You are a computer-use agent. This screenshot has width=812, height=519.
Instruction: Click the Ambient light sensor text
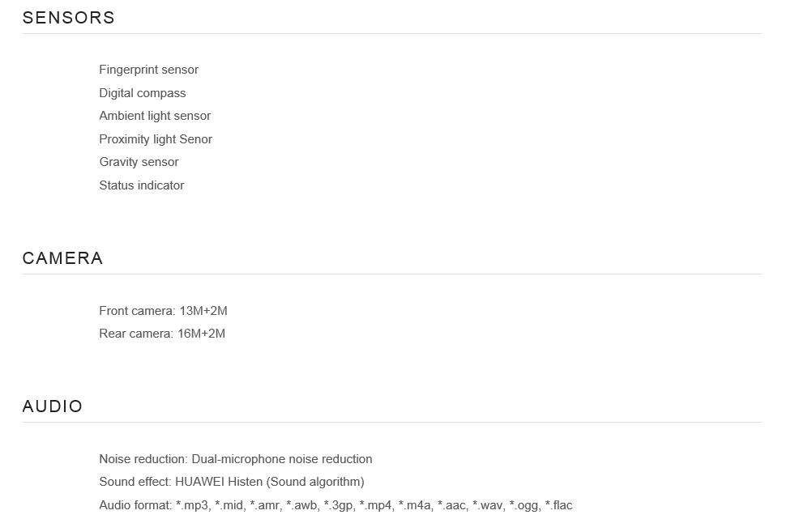click(x=155, y=116)
